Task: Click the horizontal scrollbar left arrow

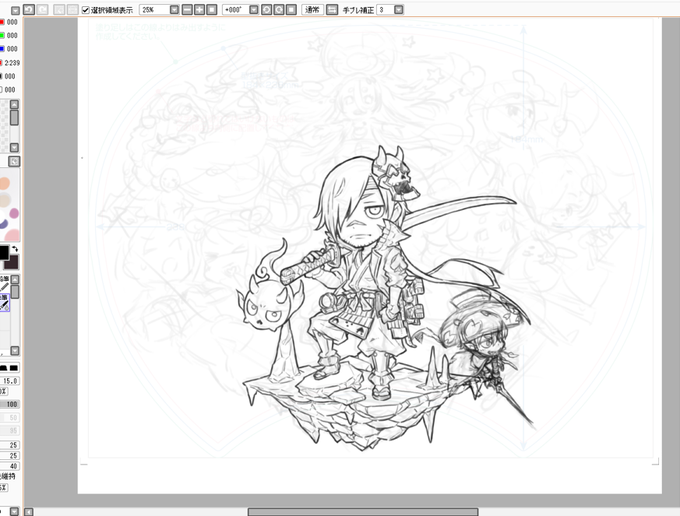Action: 29,512
